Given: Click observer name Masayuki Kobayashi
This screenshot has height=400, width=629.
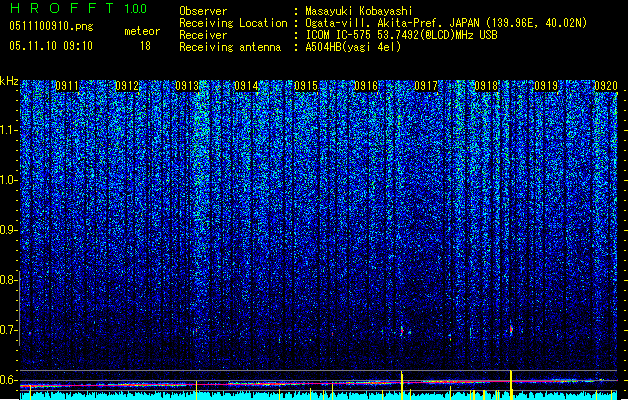Looking at the screenshot, I should click(359, 11).
